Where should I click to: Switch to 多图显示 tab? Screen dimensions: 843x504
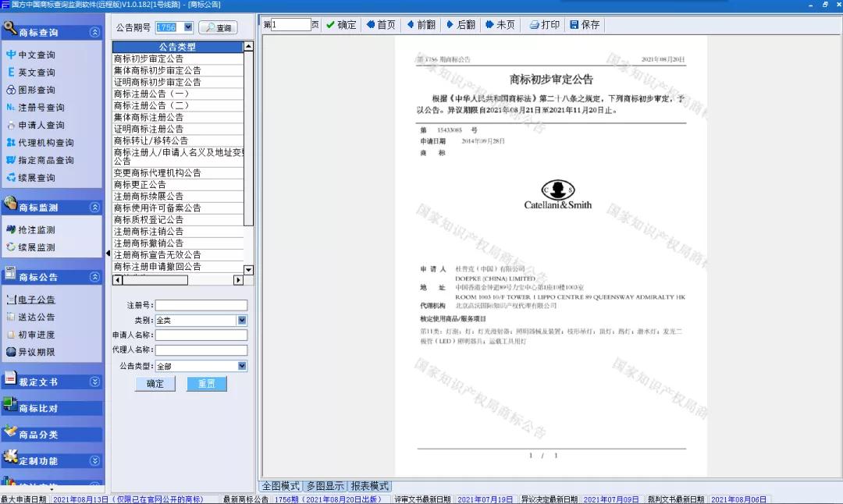(325, 486)
